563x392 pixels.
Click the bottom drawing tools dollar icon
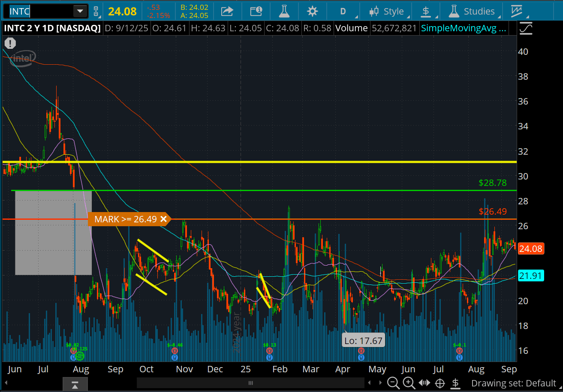click(x=456, y=383)
